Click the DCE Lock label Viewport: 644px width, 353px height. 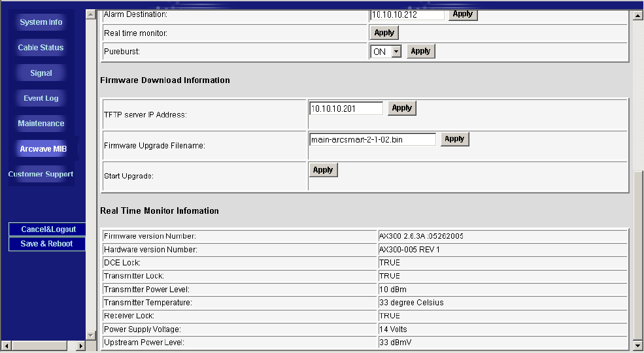pos(122,263)
